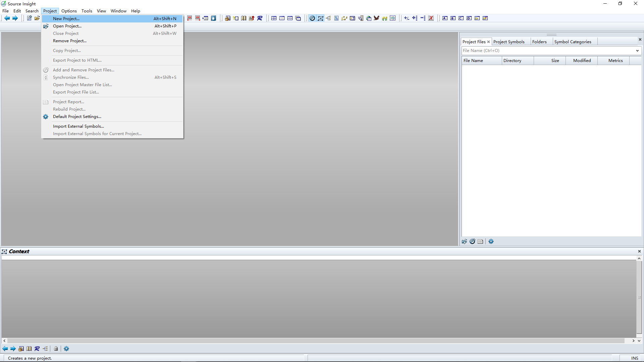Viewport: 644px width, 362px height.
Task: Click the Open Project icon below project file list
Action: pyautogui.click(x=465, y=241)
